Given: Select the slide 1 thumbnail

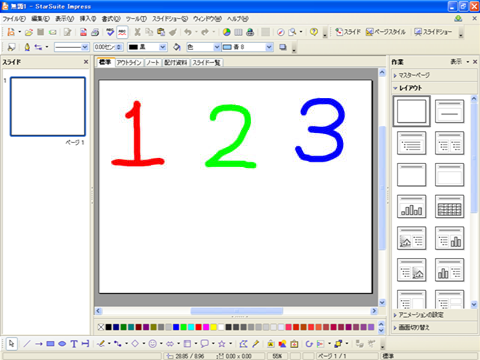Looking at the screenshot, I should point(48,107).
